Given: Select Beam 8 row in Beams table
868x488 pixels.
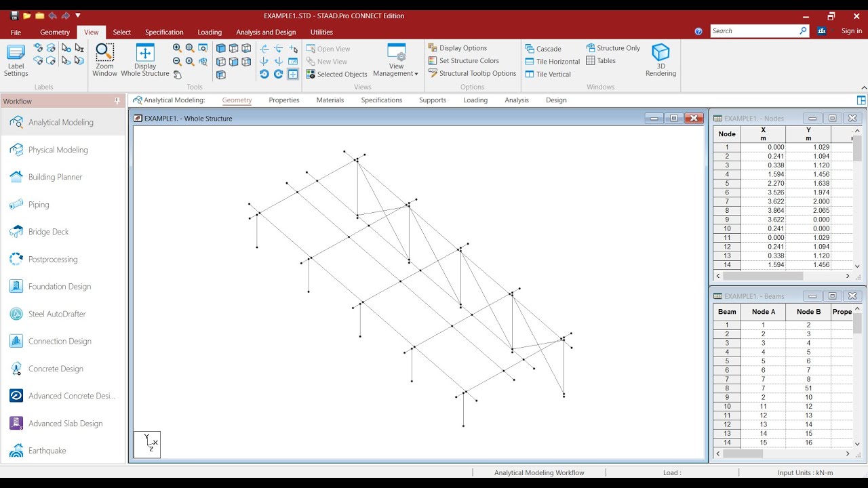Looking at the screenshot, I should click(783, 388).
